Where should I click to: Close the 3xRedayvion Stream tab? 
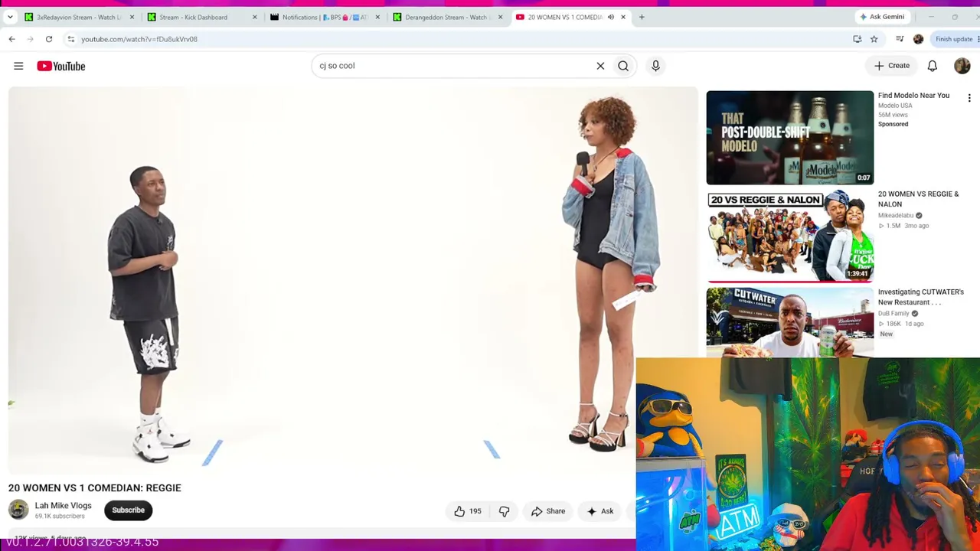132,17
